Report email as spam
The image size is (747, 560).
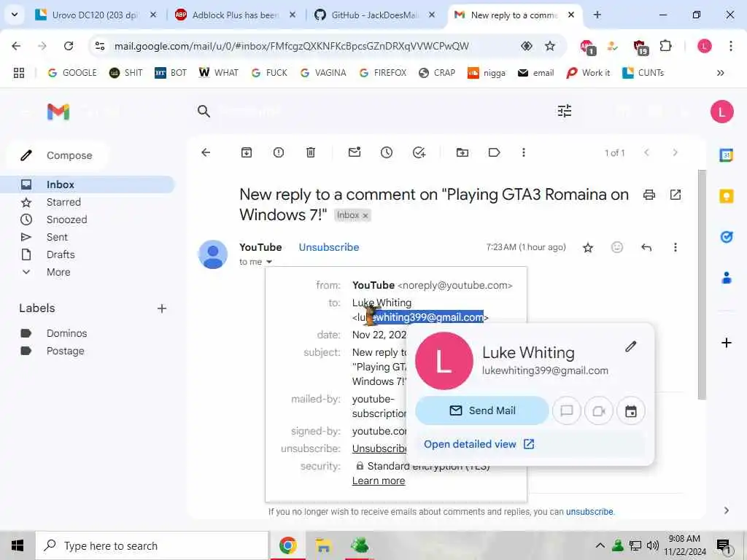click(x=279, y=152)
